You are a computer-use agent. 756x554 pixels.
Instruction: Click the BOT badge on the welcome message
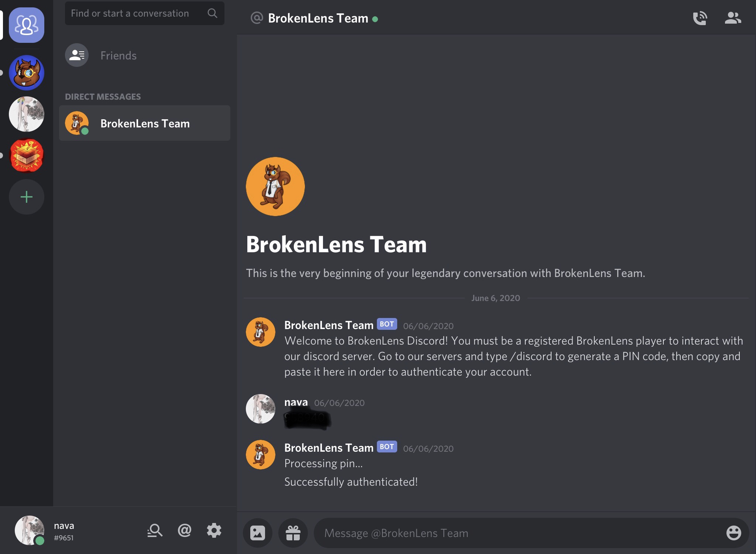point(387,324)
